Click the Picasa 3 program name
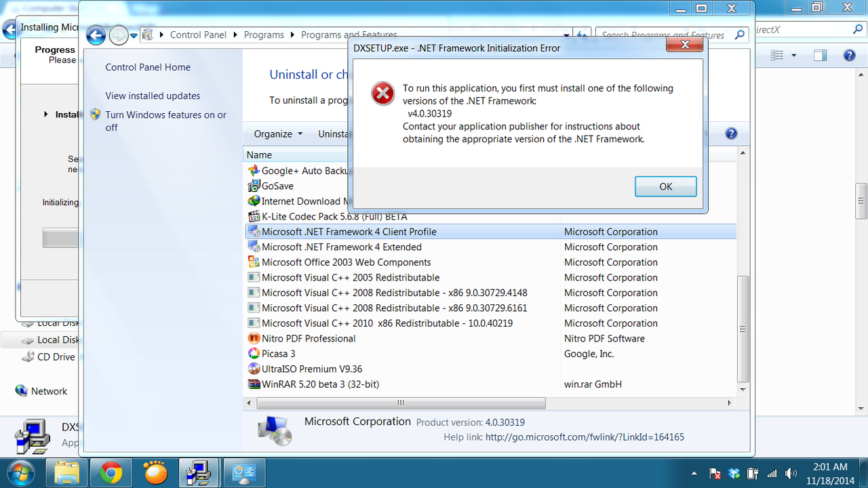This screenshot has height=488, width=868. coord(279,354)
